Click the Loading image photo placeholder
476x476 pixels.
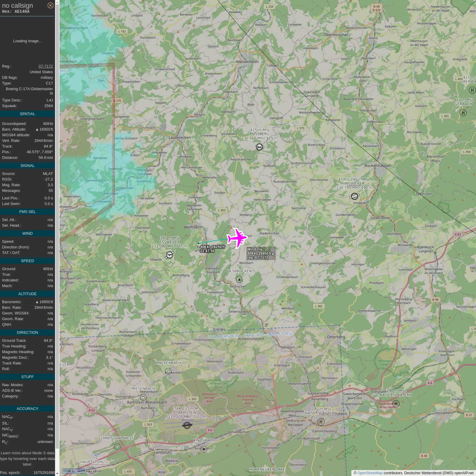(x=27, y=41)
